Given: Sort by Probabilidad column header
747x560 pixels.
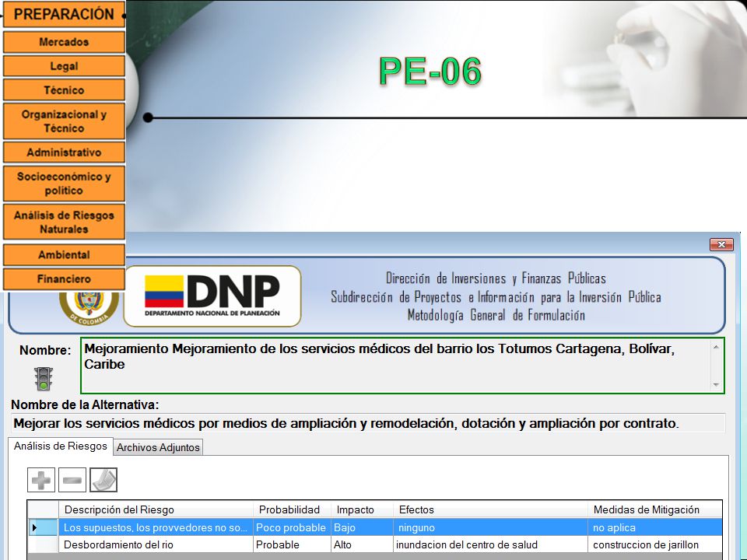Looking at the screenshot, I should [292, 509].
